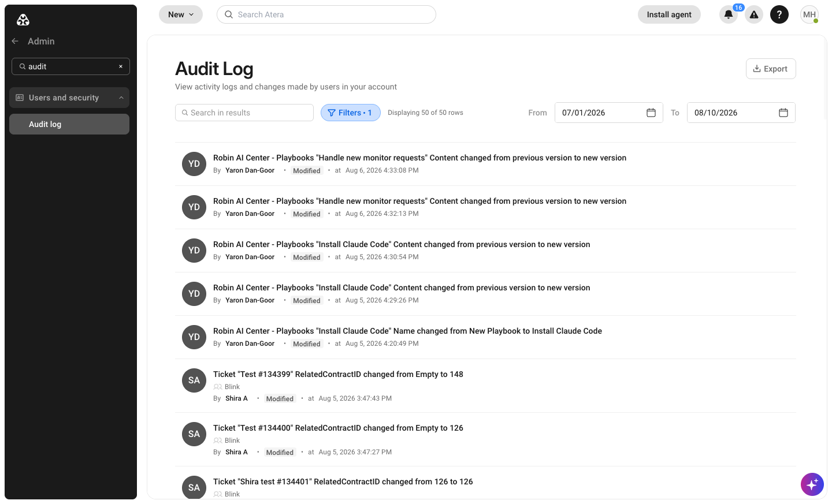Viewport: 832px width, 504px height.
Task: Click YD avatar of 4:30:54 PM entry
Action: 194,251
